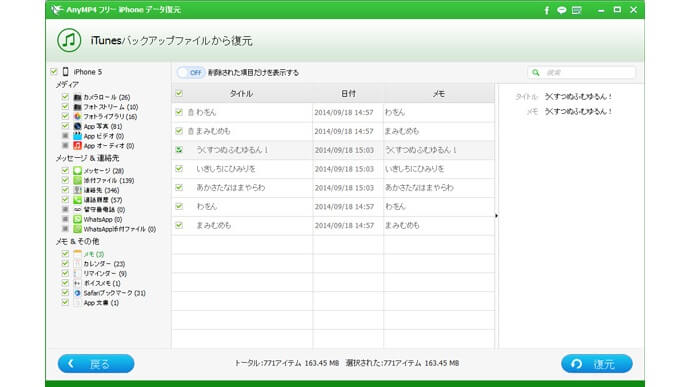Toggle the show-deleted-items-only OFF switch
The height and width of the screenshot is (387, 696).
pyautogui.click(x=190, y=72)
